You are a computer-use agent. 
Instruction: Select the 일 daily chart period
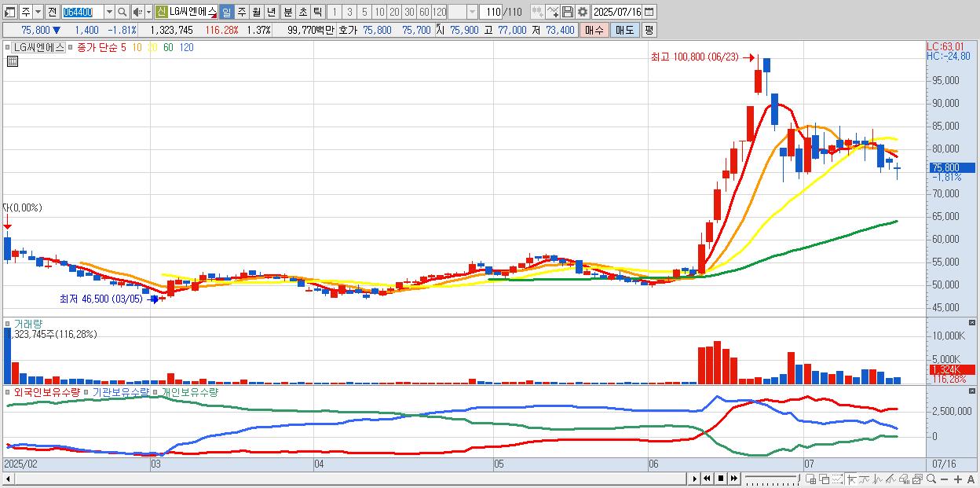(226, 12)
